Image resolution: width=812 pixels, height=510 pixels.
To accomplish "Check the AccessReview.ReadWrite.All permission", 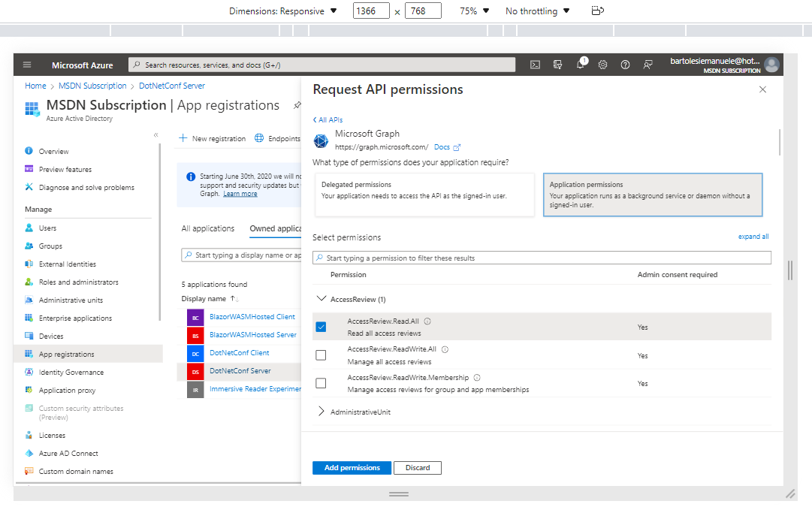I will click(321, 355).
